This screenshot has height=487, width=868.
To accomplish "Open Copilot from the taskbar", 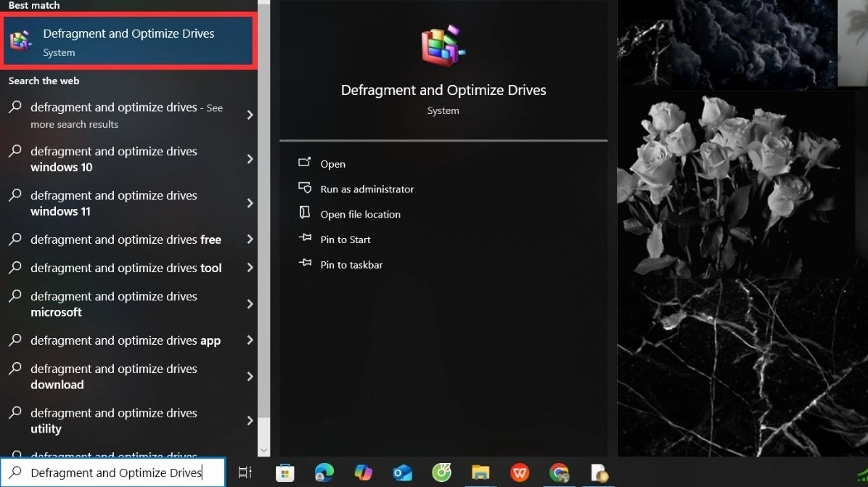I will click(x=361, y=472).
